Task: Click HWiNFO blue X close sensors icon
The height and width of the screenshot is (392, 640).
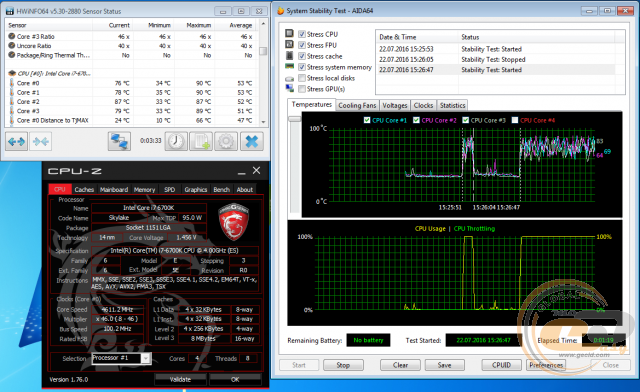Action: point(251,142)
